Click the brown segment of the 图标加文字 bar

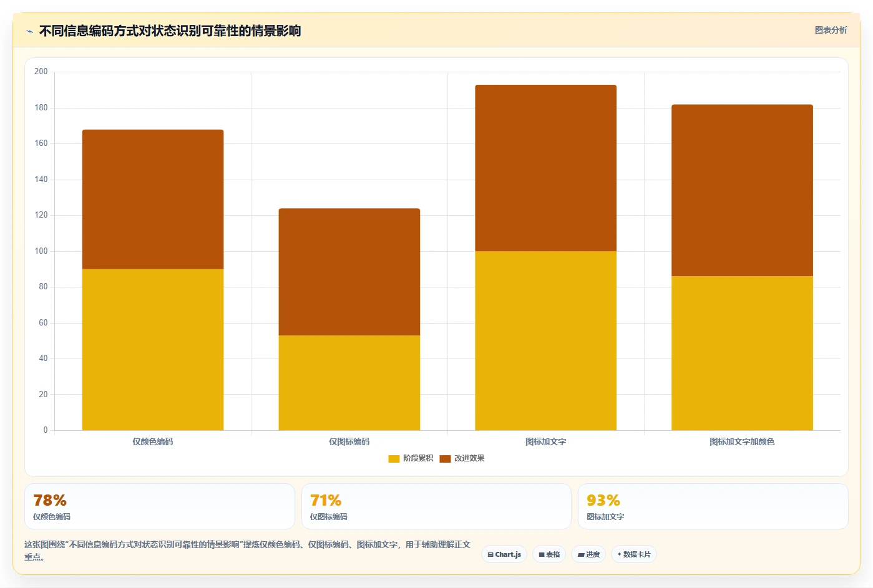[546, 168]
